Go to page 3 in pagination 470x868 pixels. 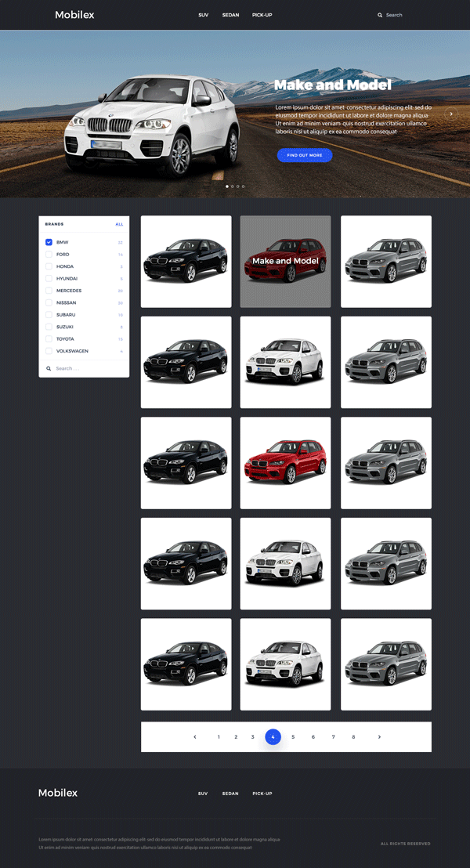point(252,737)
